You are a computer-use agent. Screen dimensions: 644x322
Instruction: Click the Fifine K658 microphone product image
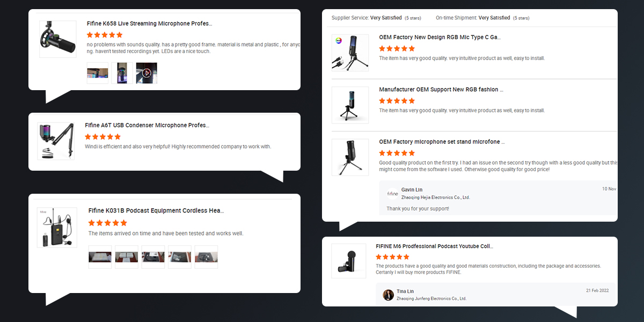coord(58,39)
